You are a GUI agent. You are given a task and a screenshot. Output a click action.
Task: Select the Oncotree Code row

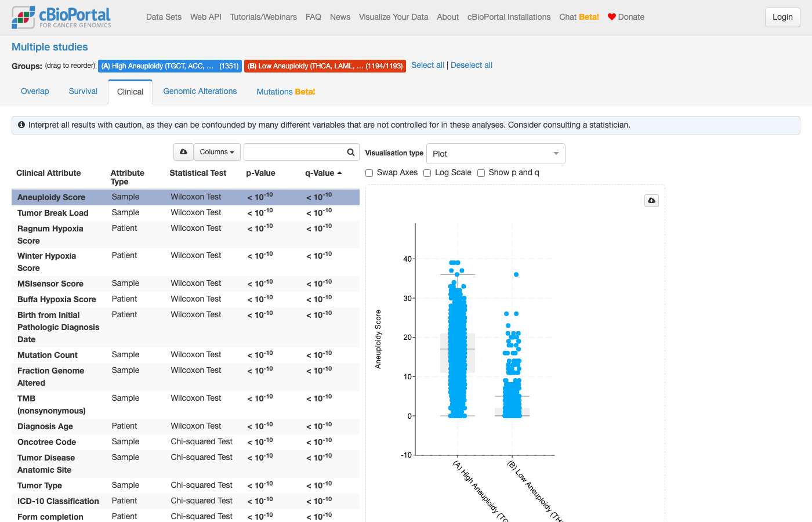point(186,442)
